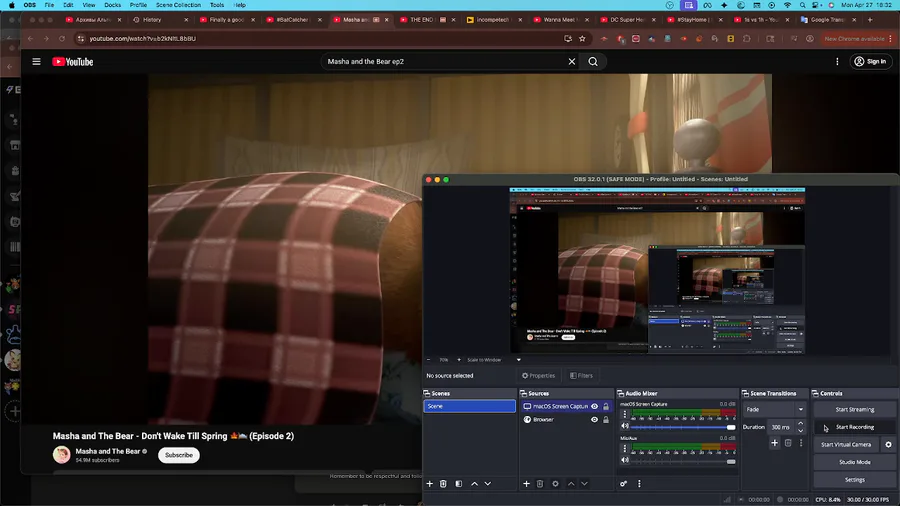Open transition properties three-dot menu
The image size is (900, 506).
tap(801, 443)
